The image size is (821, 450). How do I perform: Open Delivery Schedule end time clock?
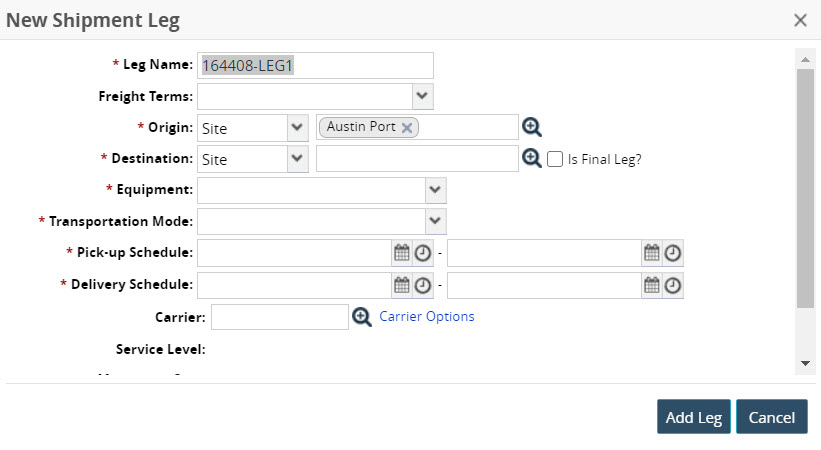tap(673, 285)
